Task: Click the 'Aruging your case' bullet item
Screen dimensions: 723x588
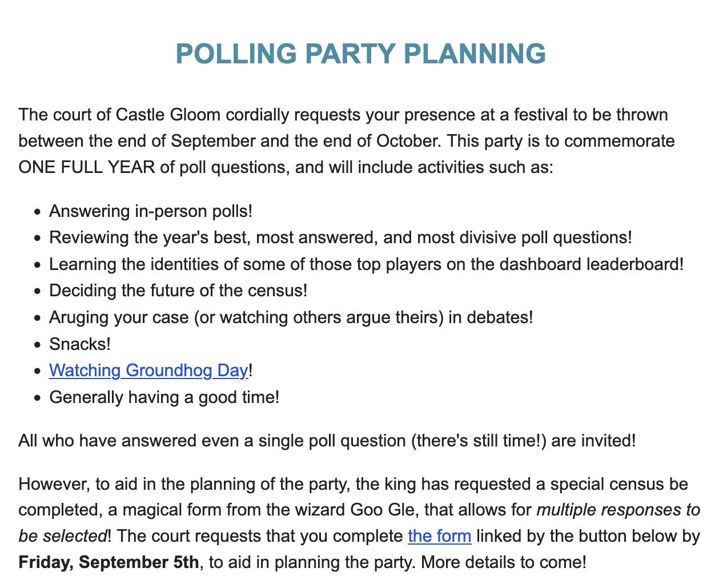Action: [x=291, y=317]
